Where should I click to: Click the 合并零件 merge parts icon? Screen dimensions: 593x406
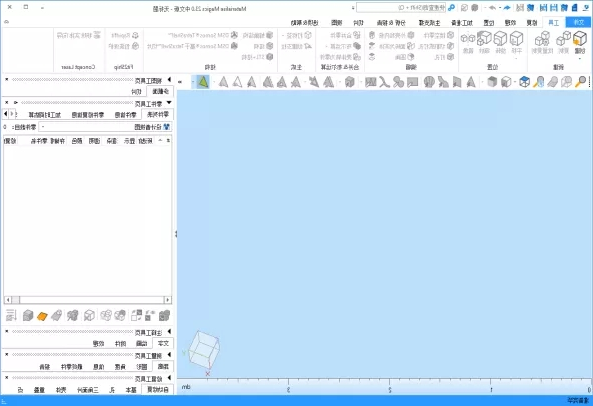pos(356,35)
